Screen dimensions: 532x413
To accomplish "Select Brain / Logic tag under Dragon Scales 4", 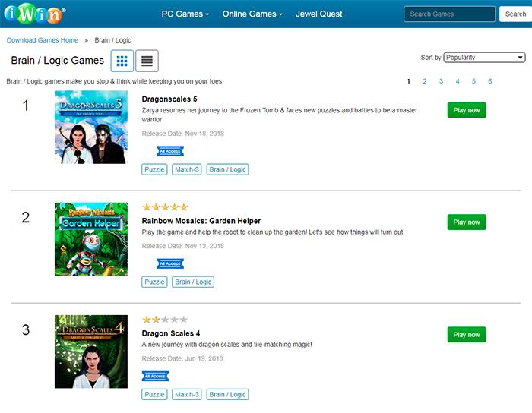I will pos(227,394).
